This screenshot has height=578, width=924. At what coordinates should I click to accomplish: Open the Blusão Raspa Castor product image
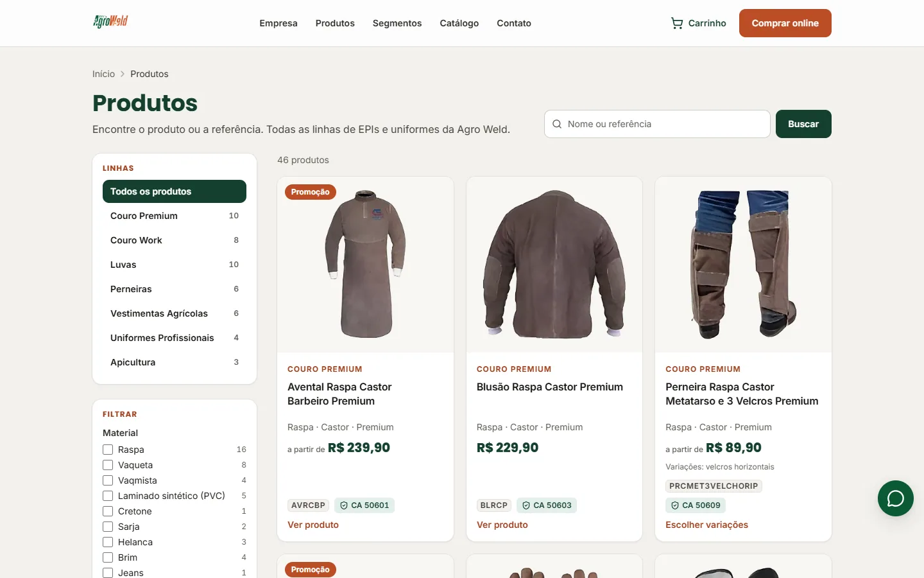[x=554, y=265]
